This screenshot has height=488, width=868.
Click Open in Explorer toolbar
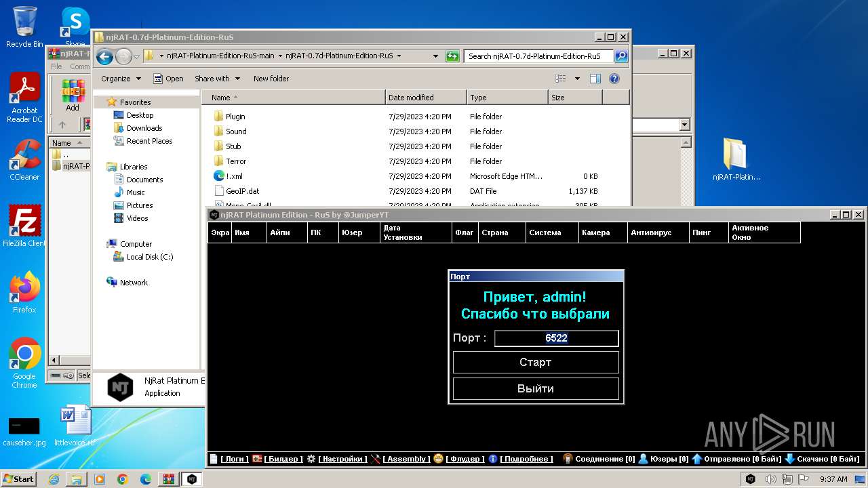pos(168,79)
